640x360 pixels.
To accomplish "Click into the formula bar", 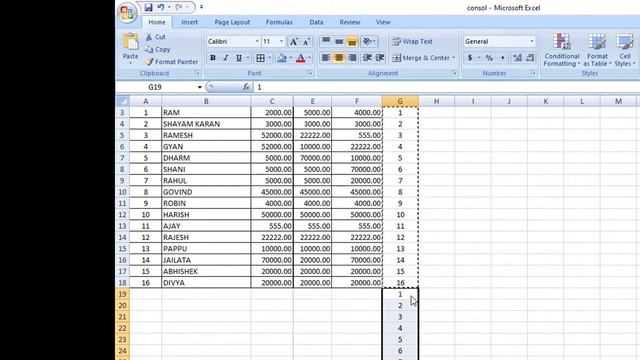I will [x=447, y=87].
